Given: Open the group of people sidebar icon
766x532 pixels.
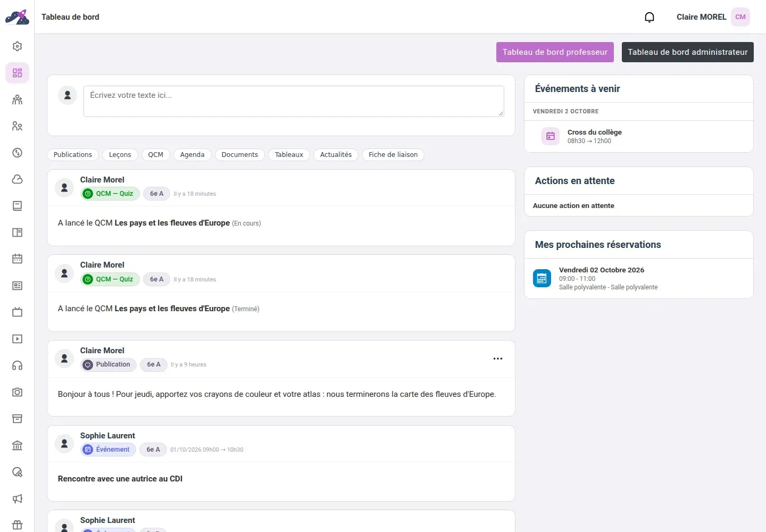Looking at the screenshot, I should point(17,99).
